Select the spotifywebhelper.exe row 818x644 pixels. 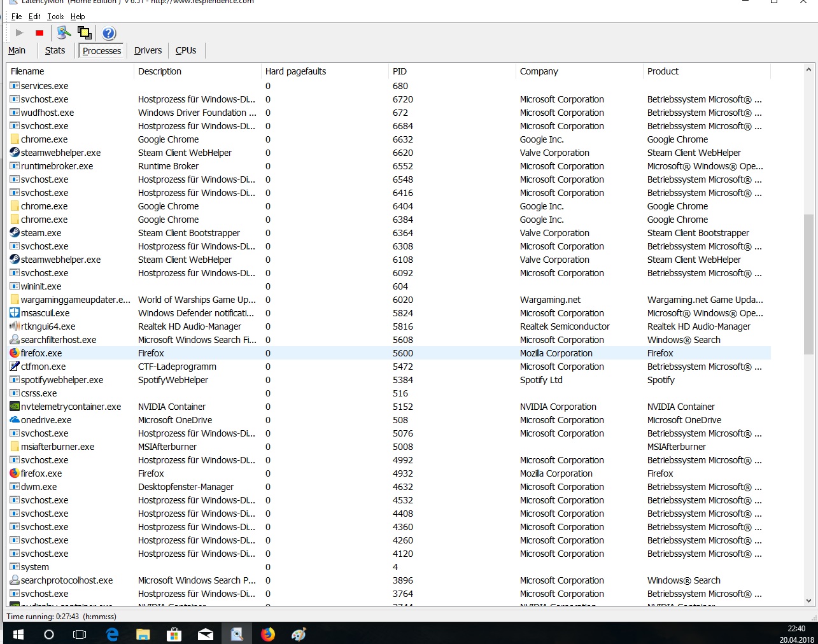pos(389,380)
